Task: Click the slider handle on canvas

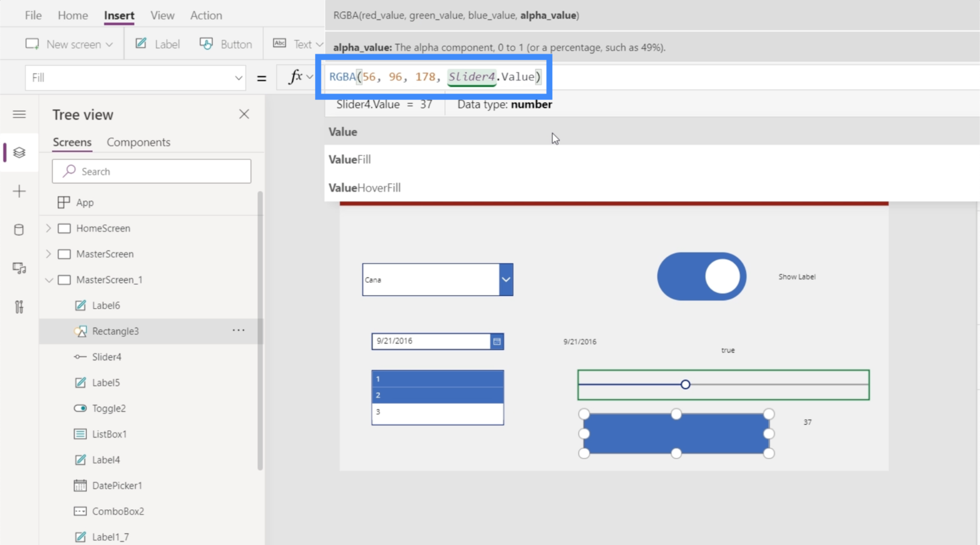Action: (685, 385)
